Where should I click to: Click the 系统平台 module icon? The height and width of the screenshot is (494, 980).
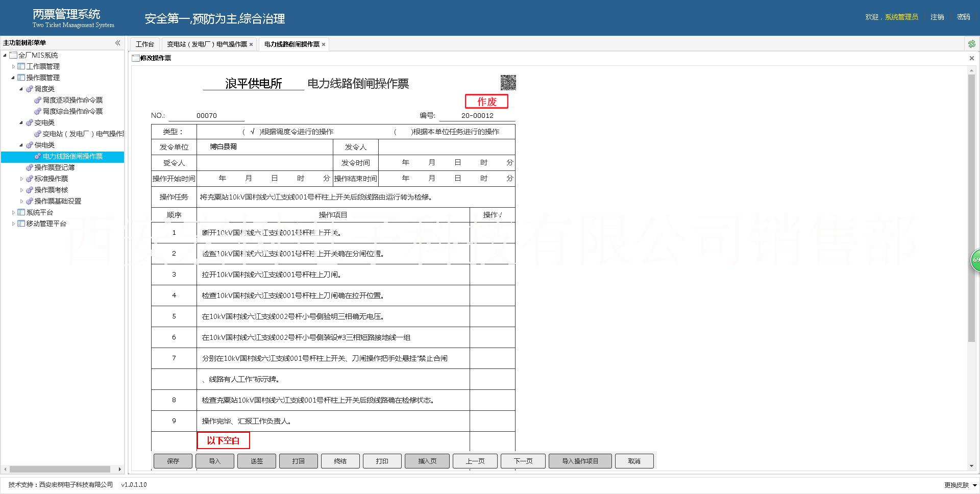point(21,212)
